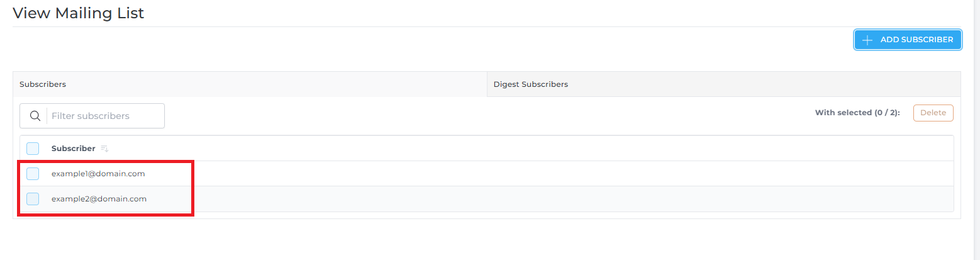The height and width of the screenshot is (260, 980).
Task: Click the With selected (0 / 2) label
Action: point(857,113)
